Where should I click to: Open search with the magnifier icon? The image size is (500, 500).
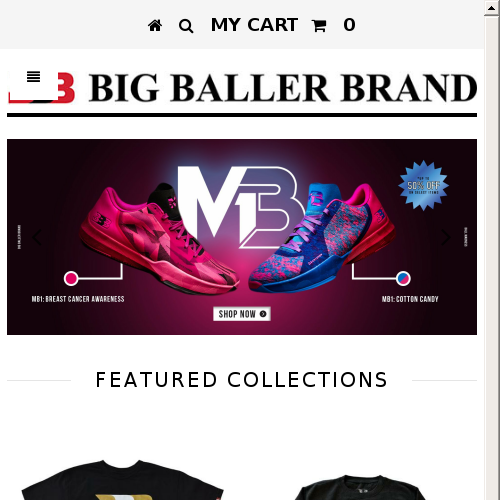(186, 26)
